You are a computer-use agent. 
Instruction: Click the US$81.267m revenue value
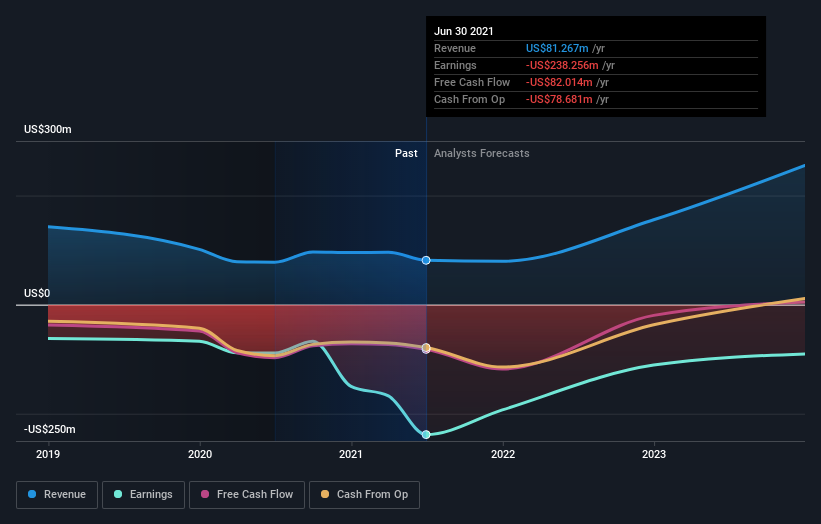click(557, 48)
